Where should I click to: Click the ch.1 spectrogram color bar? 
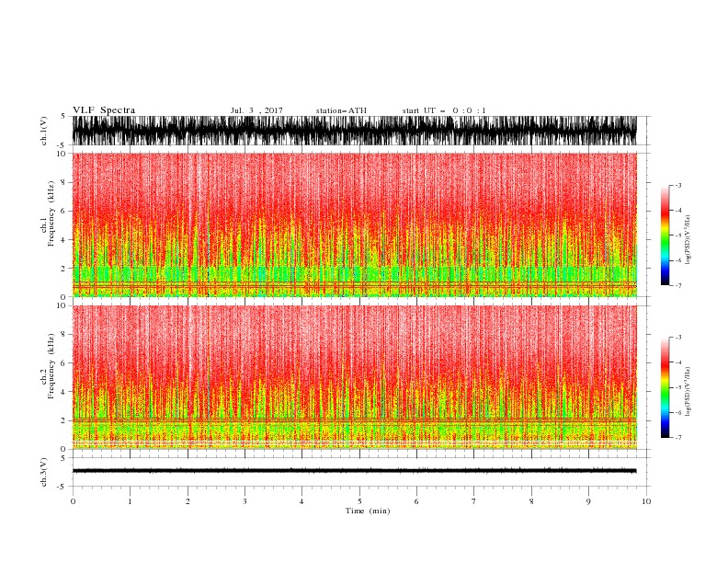click(x=665, y=235)
